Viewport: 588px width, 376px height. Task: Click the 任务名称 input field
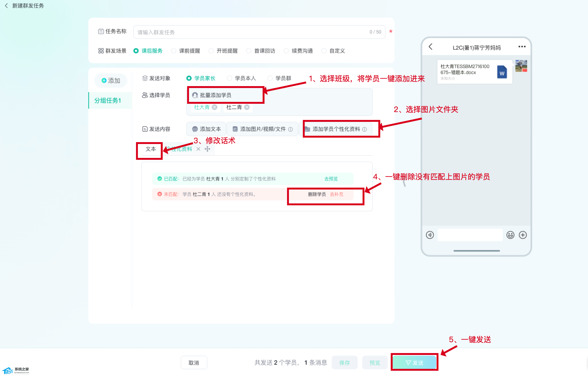(x=252, y=32)
